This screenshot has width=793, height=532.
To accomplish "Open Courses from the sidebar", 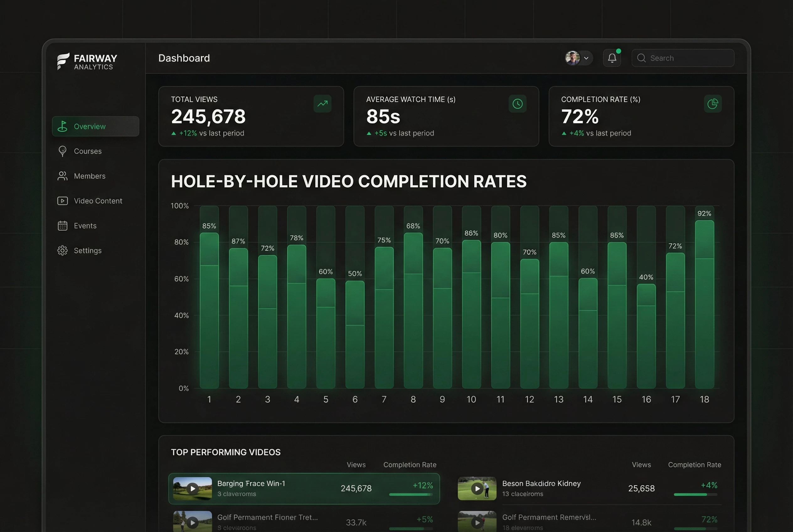I will tap(96, 151).
